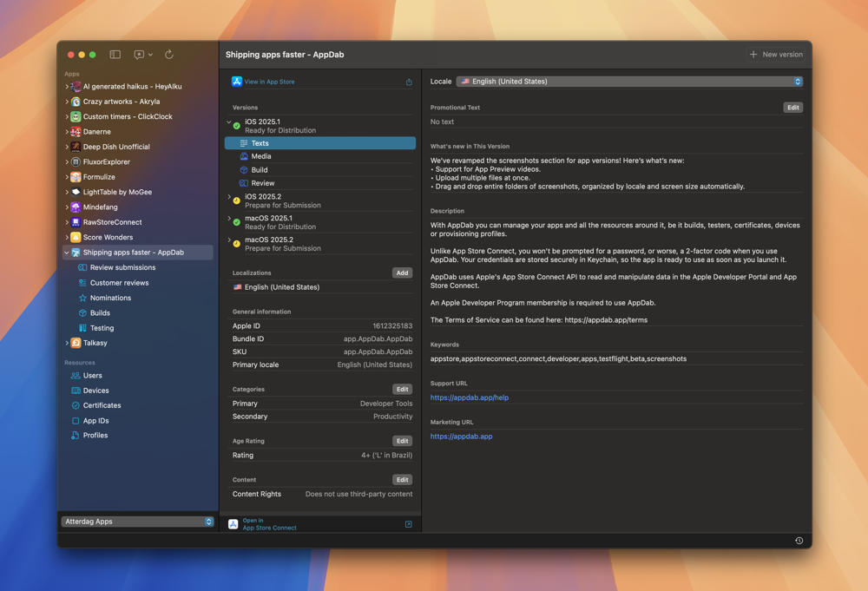Viewport: 868px width, 591px height.
Task: Click the New version button
Action: (775, 54)
